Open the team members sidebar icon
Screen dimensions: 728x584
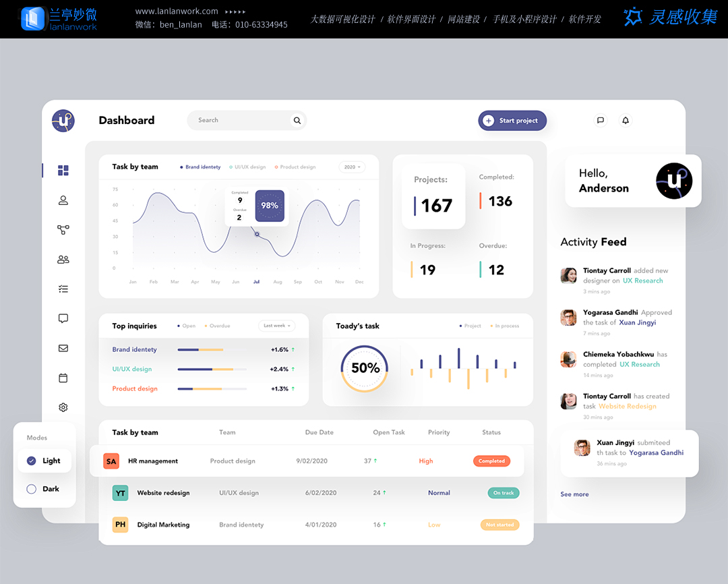tap(63, 260)
